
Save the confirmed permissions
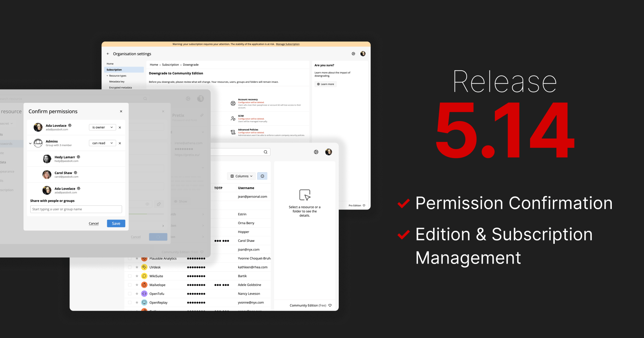pos(116,224)
